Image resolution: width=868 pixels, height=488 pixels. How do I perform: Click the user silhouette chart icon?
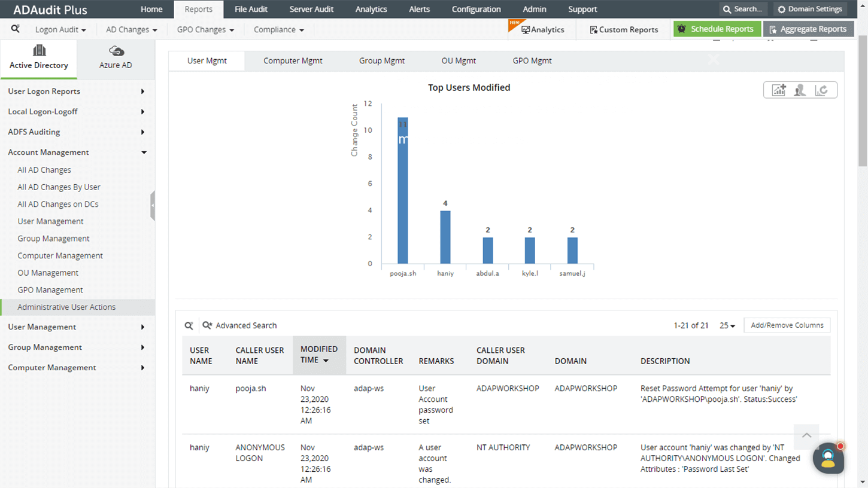pos(800,90)
